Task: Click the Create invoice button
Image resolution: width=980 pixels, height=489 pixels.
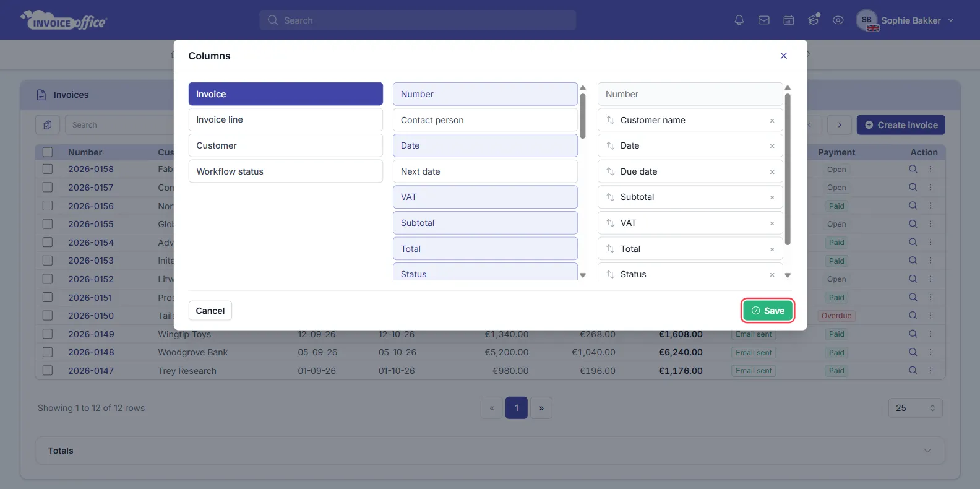Action: pos(901,125)
